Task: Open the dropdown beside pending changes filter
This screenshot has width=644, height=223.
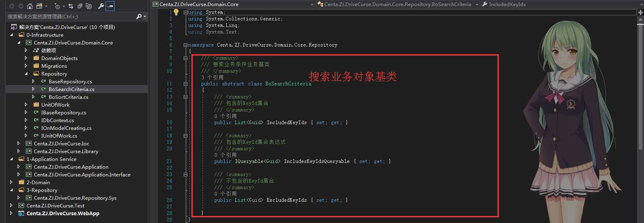Action: coord(64,6)
